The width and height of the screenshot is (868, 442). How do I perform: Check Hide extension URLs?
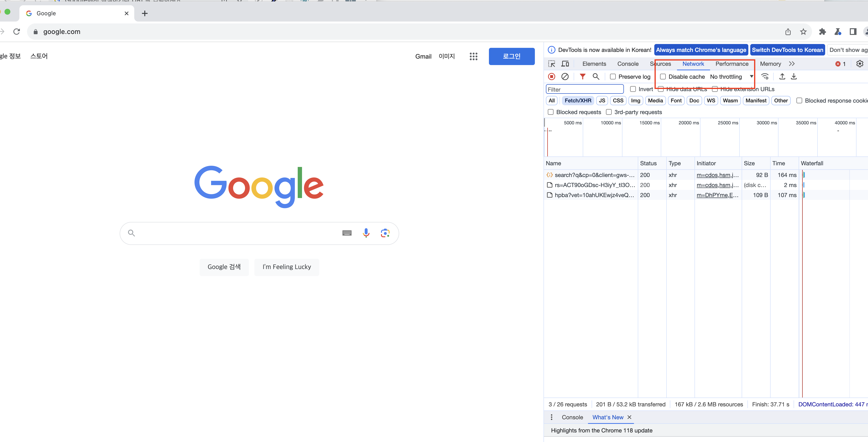click(x=715, y=89)
